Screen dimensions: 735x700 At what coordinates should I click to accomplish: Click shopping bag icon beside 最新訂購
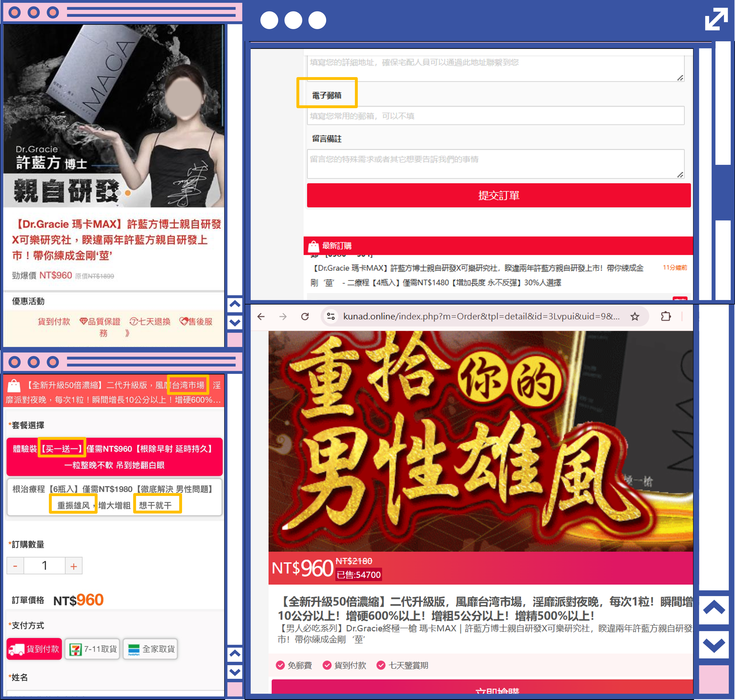click(x=314, y=246)
